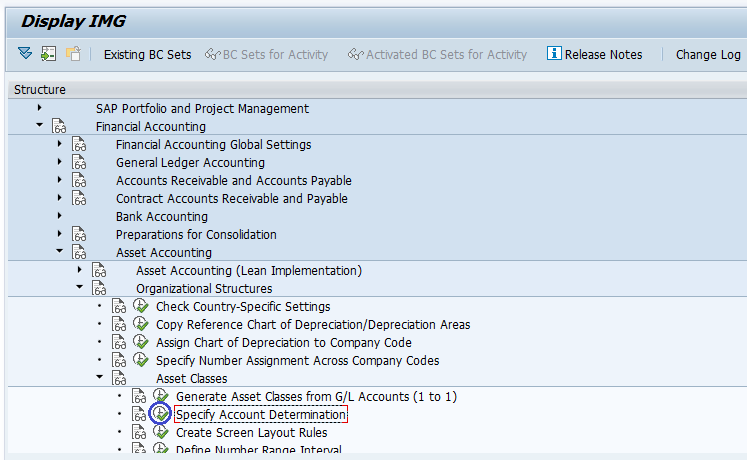The height and width of the screenshot is (460, 747).
Task: Open documentation icon for Contract Accounts Receivable and Payable
Action: (x=79, y=198)
